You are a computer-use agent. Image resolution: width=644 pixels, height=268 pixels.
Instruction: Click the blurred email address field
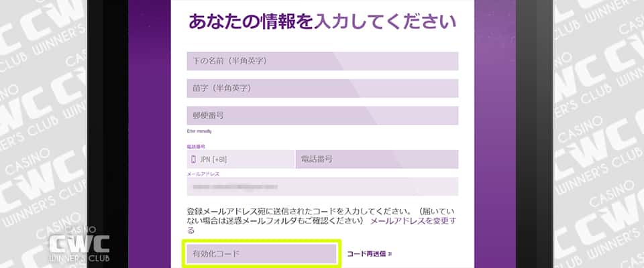click(323, 186)
